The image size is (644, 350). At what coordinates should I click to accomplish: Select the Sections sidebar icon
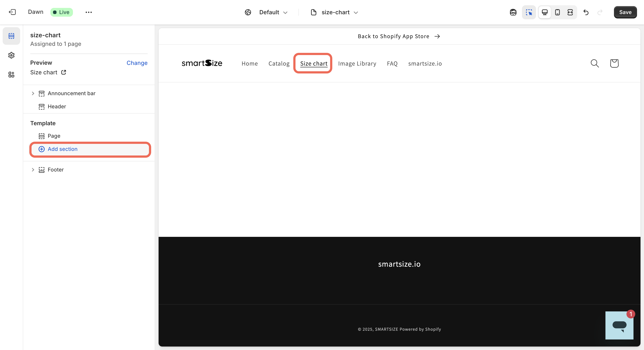[x=11, y=36]
